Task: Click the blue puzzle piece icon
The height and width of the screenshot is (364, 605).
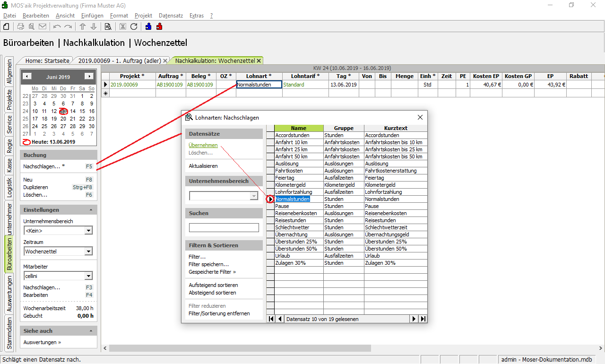Action: 148,26
